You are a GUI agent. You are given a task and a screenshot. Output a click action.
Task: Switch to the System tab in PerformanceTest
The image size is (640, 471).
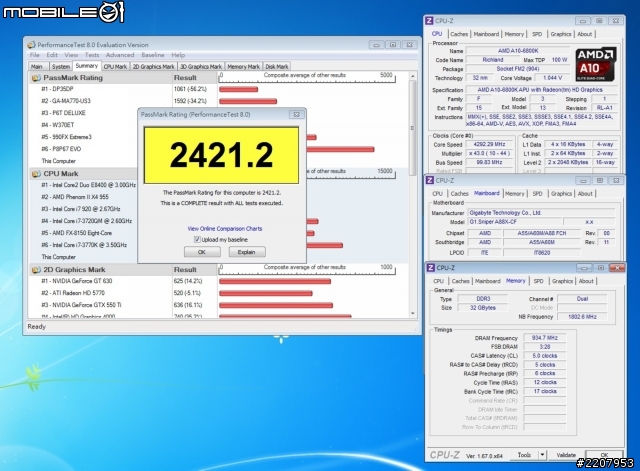pos(61,67)
